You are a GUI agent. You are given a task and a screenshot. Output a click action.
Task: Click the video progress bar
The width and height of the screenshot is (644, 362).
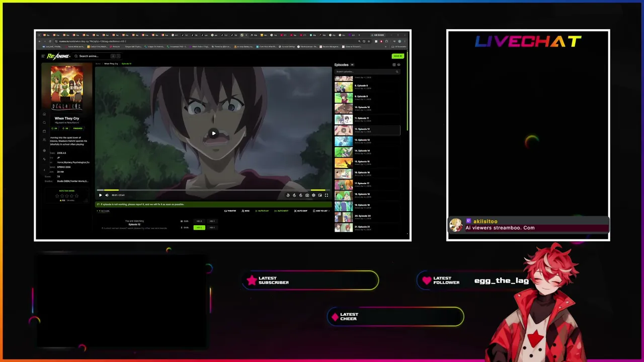pos(213,190)
